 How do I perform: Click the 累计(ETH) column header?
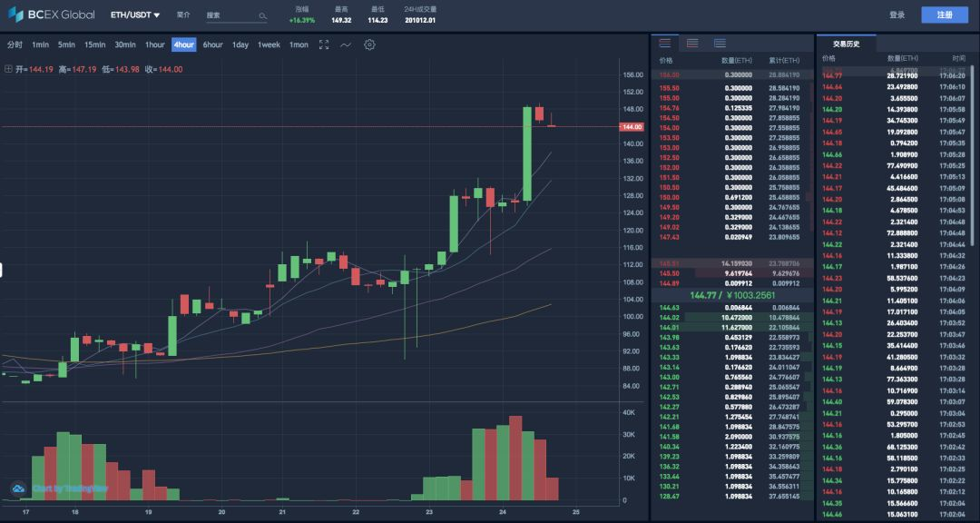pos(784,61)
